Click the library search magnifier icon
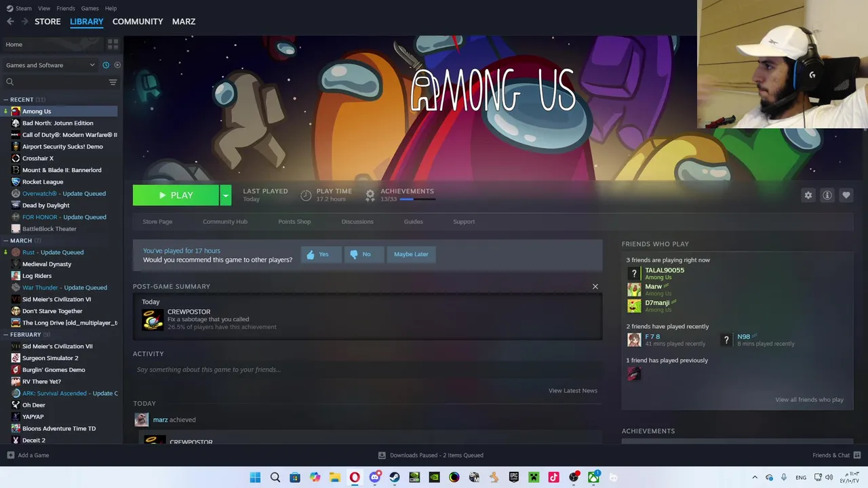Image resolution: width=868 pixels, height=488 pixels. click(9, 82)
